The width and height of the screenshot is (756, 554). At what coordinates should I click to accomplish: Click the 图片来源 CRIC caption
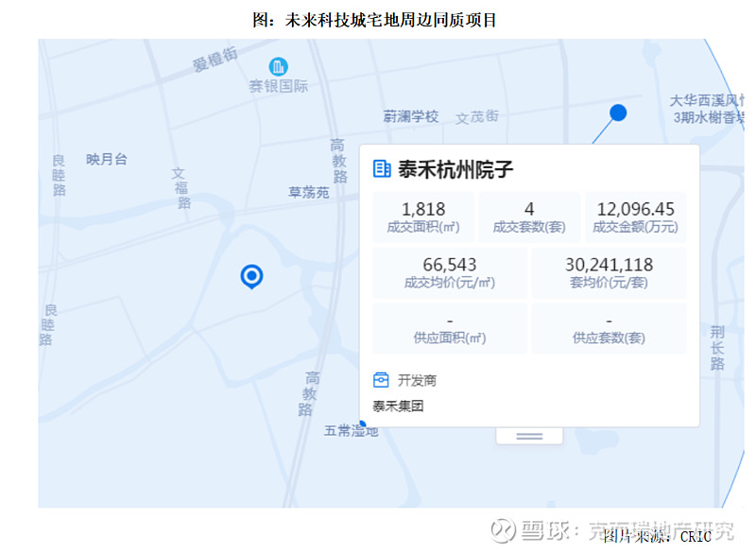click(657, 536)
